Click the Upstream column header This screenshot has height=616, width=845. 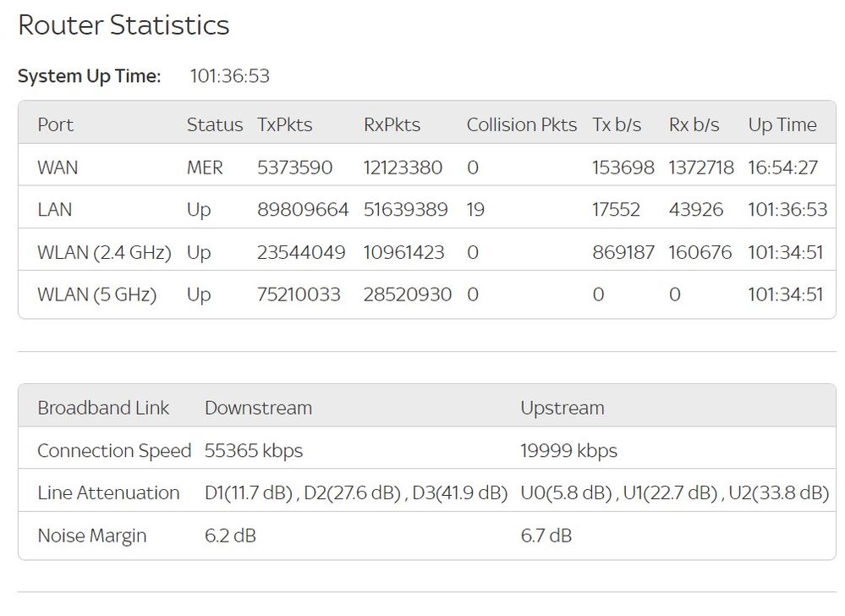pyautogui.click(x=562, y=408)
